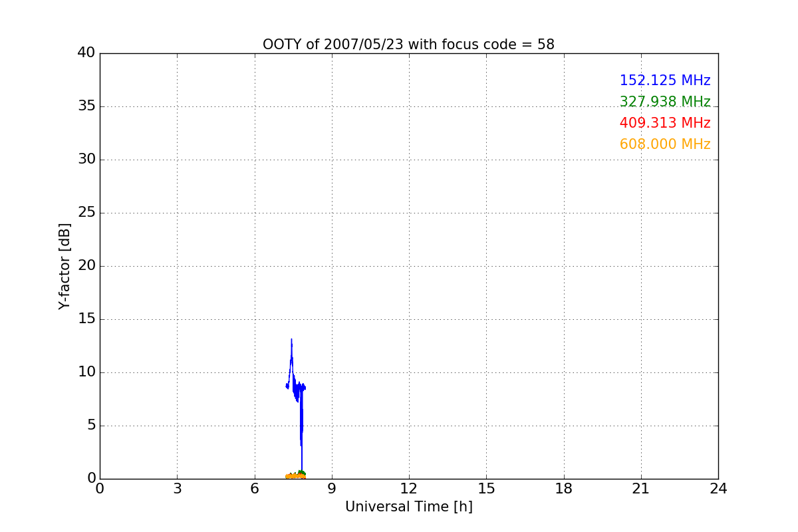
Task: Select the red 409.313 MHz legend label
Action: click(665, 123)
